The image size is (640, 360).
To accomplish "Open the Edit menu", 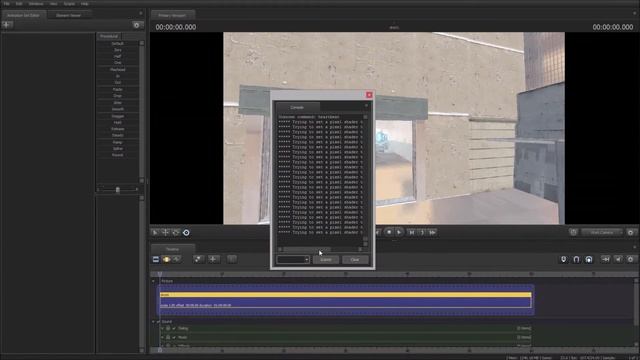I will tap(19, 4).
